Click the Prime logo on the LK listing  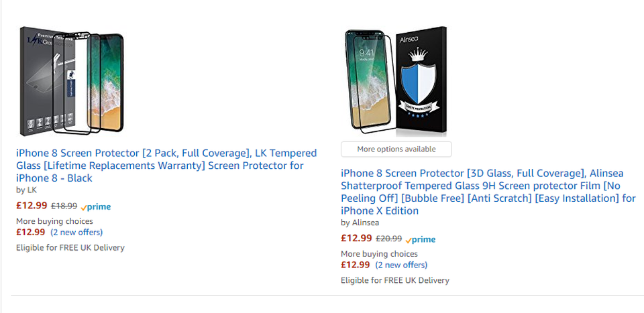(96, 207)
